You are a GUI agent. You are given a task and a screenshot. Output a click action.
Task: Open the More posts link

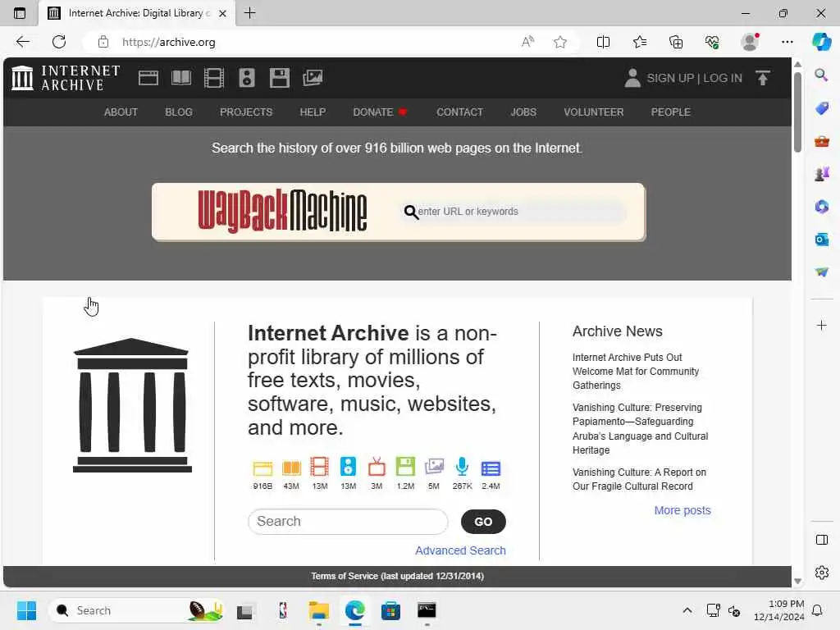click(x=682, y=510)
